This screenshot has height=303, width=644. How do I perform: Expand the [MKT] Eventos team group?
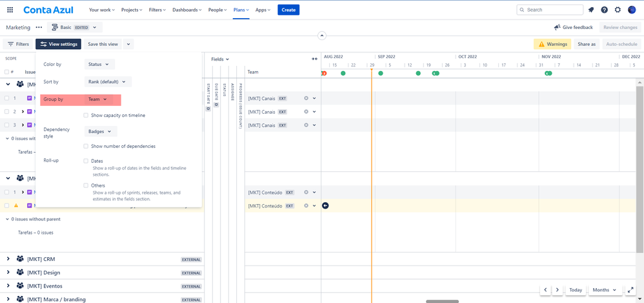tap(8, 286)
